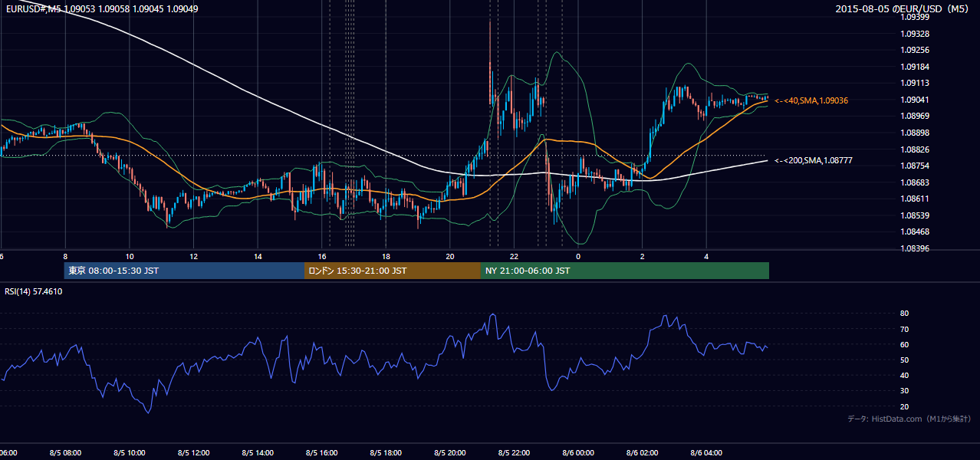The height and width of the screenshot is (460, 980).
Task: Click price axis value 1.08611
Action: point(915,199)
